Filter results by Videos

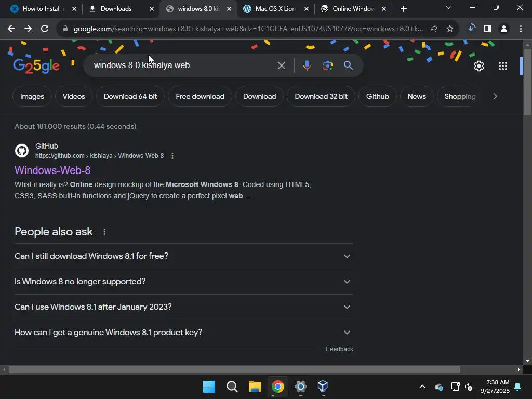(x=74, y=96)
